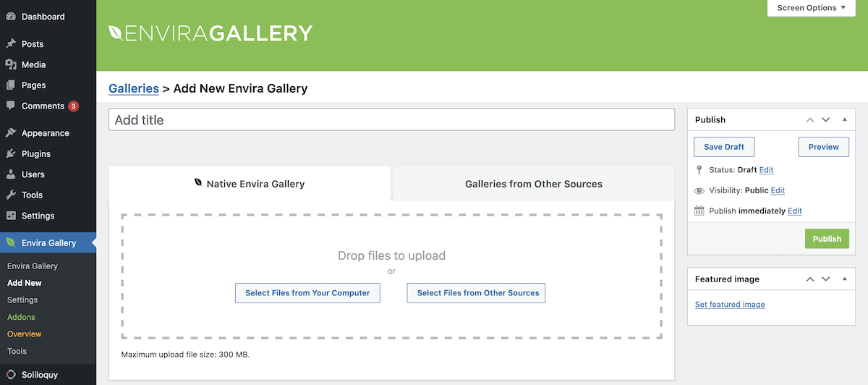The image size is (868, 385).
Task: Click the Envira Gallery leaf icon in sidebar
Action: (x=11, y=243)
